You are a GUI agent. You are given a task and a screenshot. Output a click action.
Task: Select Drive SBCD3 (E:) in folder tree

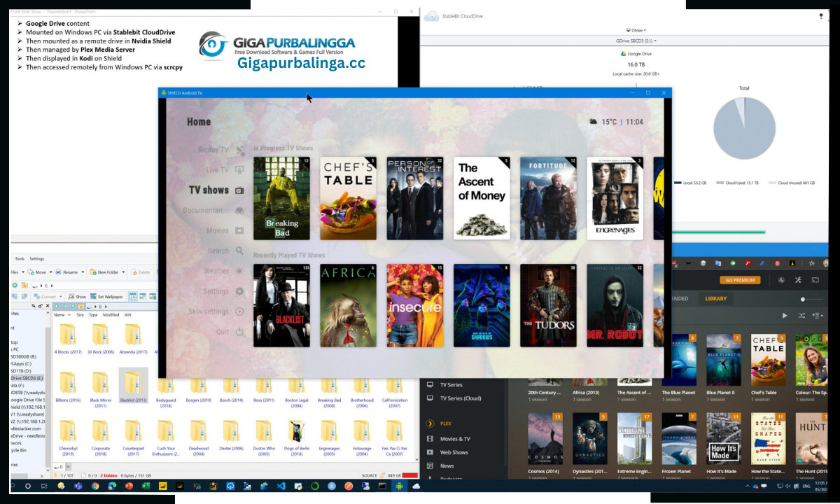(x=27, y=378)
